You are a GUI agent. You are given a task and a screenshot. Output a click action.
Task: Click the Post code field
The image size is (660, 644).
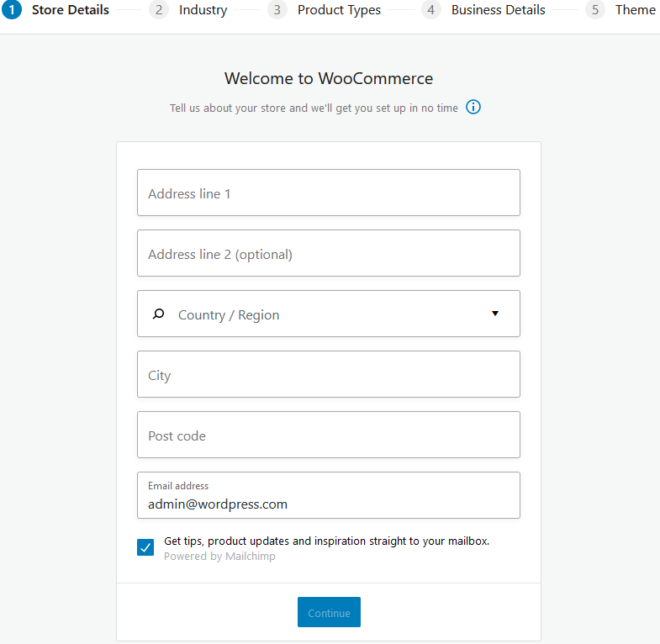[328, 435]
